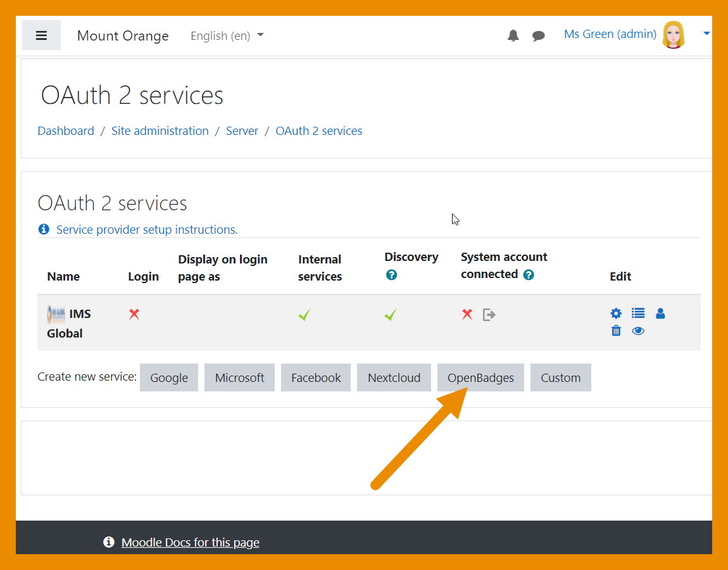Screen dimensions: 728x570
Task: Go to Site administration breadcrumb
Action: pyautogui.click(x=160, y=131)
